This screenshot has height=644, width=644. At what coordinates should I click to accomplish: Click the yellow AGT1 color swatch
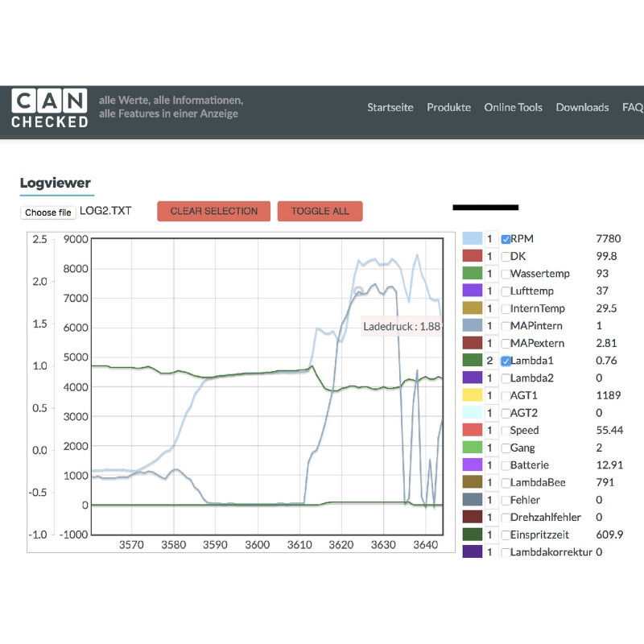click(x=473, y=395)
